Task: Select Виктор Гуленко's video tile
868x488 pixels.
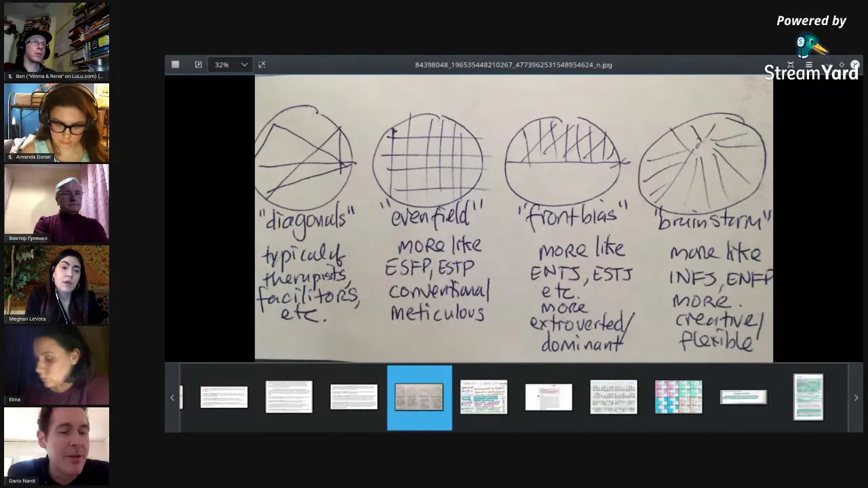Action: 56,203
